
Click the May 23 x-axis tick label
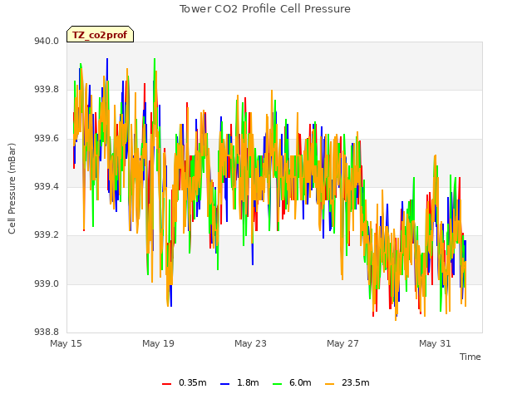pyautogui.click(x=250, y=343)
